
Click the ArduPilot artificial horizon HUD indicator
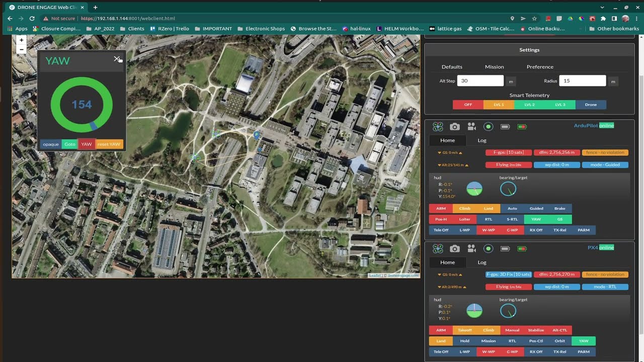474,189
